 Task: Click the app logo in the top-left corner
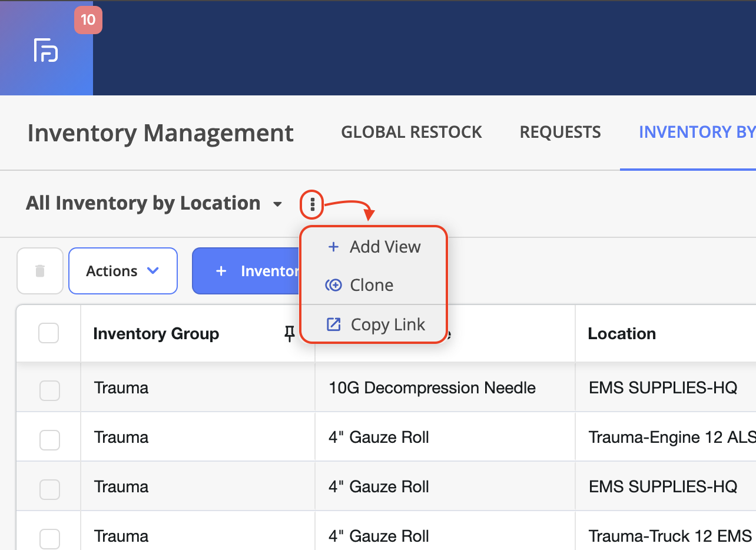[46, 50]
